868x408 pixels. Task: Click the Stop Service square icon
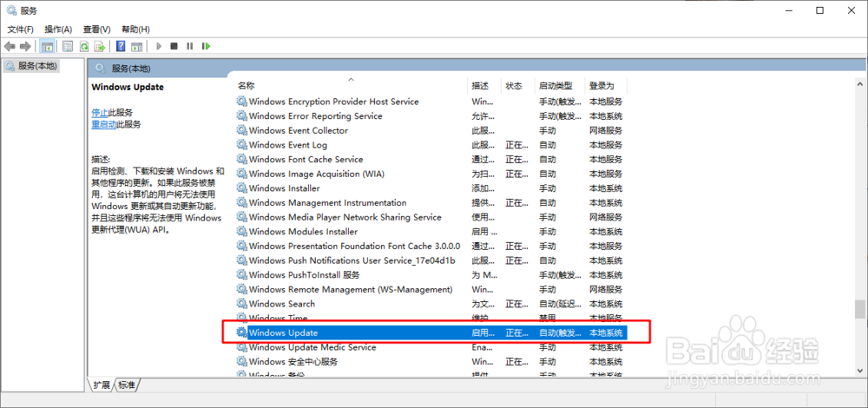[x=174, y=46]
